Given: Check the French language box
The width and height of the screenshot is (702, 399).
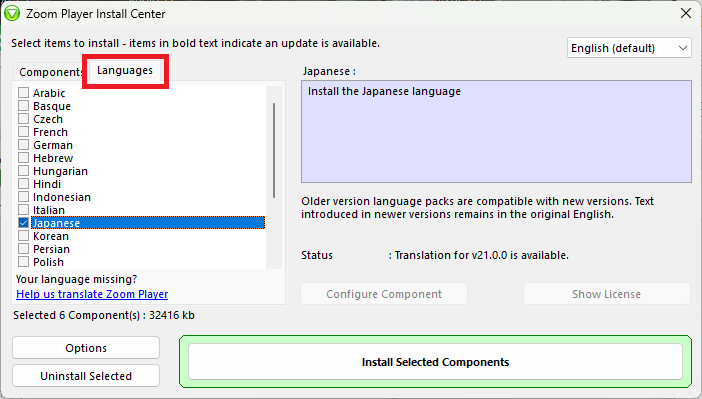Looking at the screenshot, I should coord(23,132).
